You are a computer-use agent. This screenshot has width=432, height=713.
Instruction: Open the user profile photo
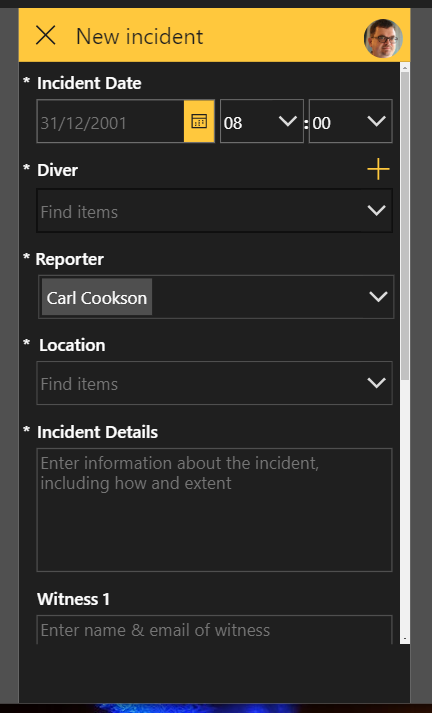tap(383, 38)
